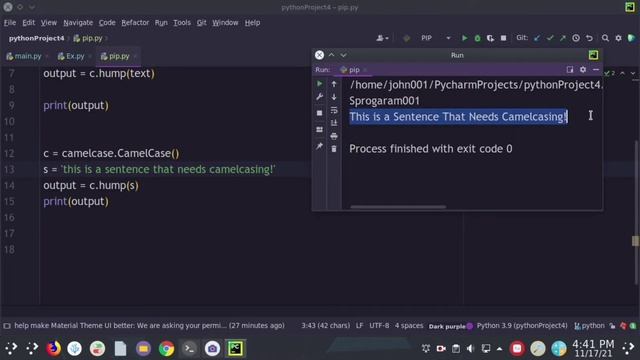Click editor vertical scrollbar marker
Image resolution: width=640 pixels, height=360 pixels.
click(635, 241)
